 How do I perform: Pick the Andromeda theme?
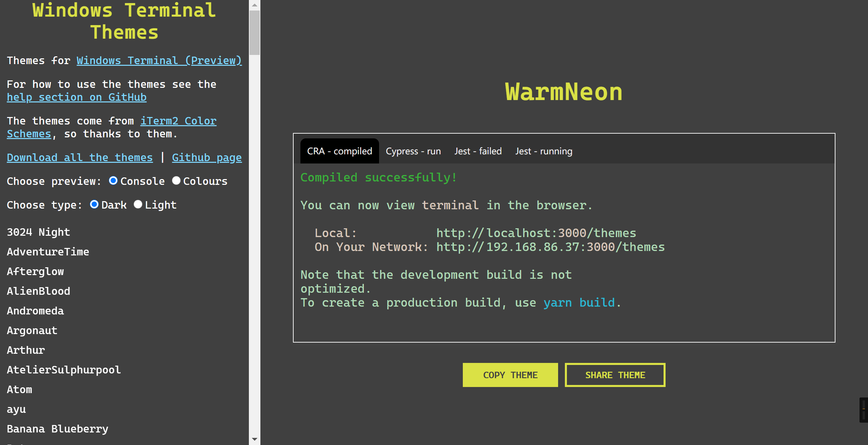pyautogui.click(x=35, y=311)
